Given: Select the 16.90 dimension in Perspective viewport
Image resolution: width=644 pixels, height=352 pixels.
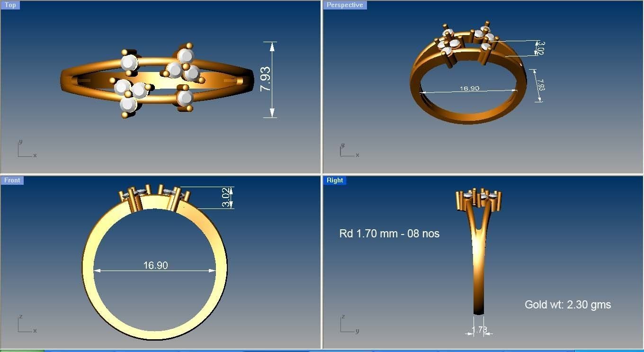Looking at the screenshot, I should 469,89.
